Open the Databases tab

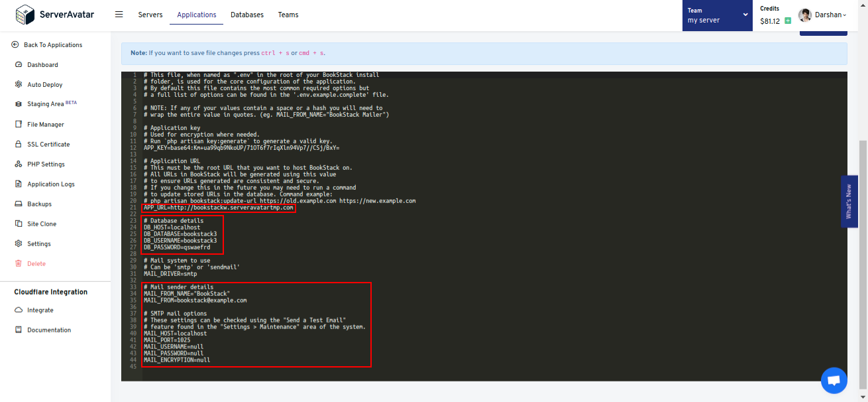247,15
